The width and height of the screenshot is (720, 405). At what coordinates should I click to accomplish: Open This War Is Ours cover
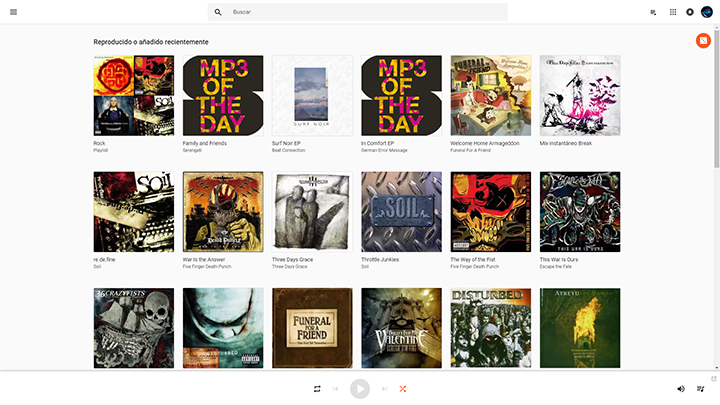tap(580, 212)
